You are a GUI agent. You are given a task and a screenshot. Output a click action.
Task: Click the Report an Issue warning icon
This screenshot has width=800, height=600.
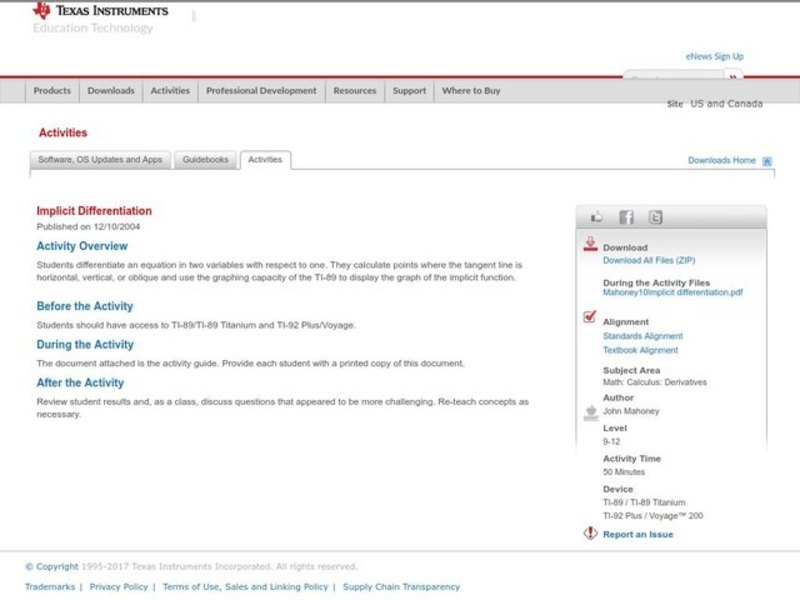[x=590, y=534]
